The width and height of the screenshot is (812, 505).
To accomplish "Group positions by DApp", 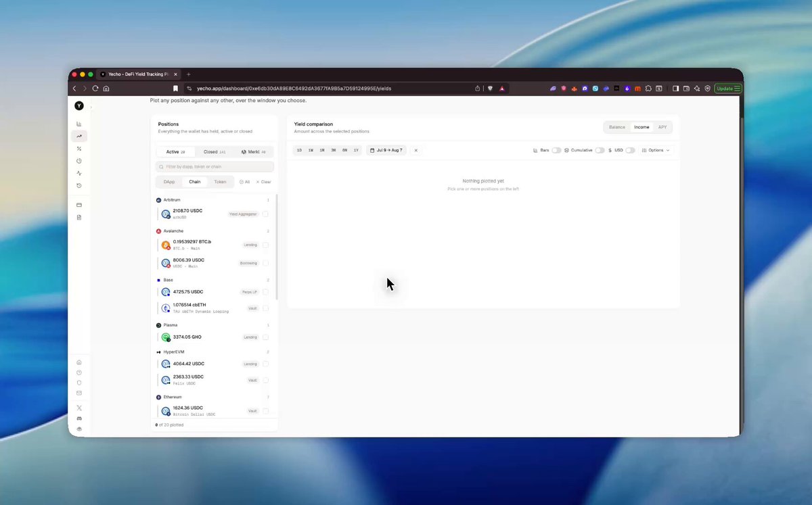I will [169, 182].
